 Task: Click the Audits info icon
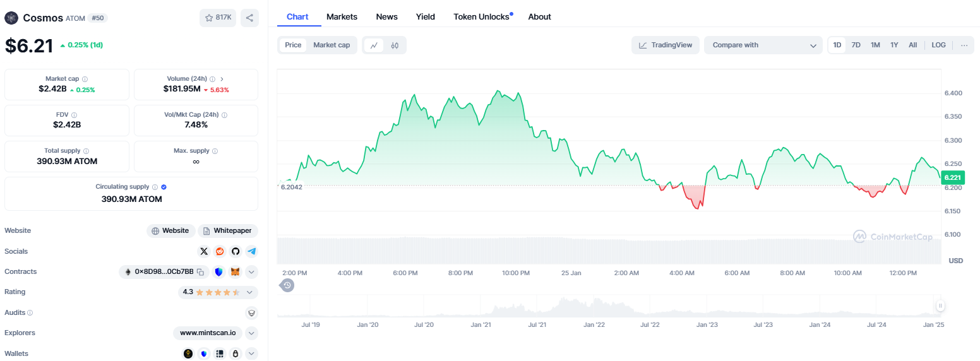point(30,312)
